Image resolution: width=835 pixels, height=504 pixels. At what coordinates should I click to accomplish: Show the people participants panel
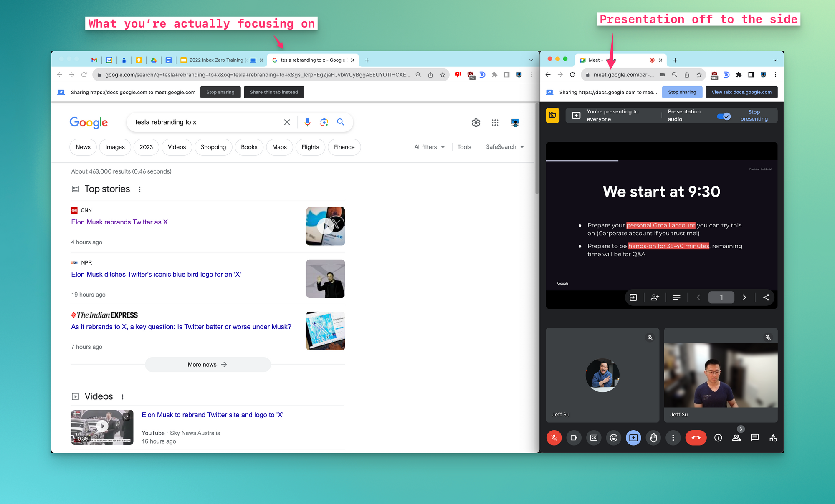coord(736,438)
